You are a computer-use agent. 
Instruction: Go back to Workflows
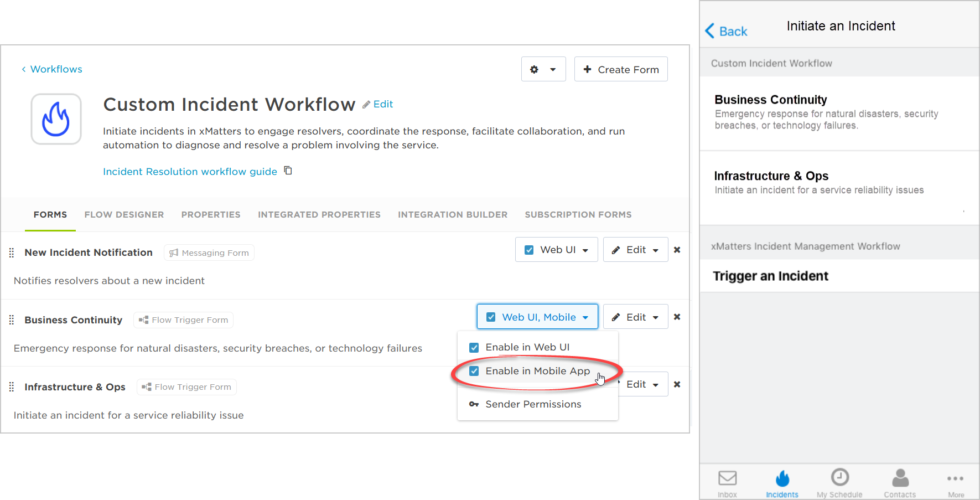(x=51, y=69)
